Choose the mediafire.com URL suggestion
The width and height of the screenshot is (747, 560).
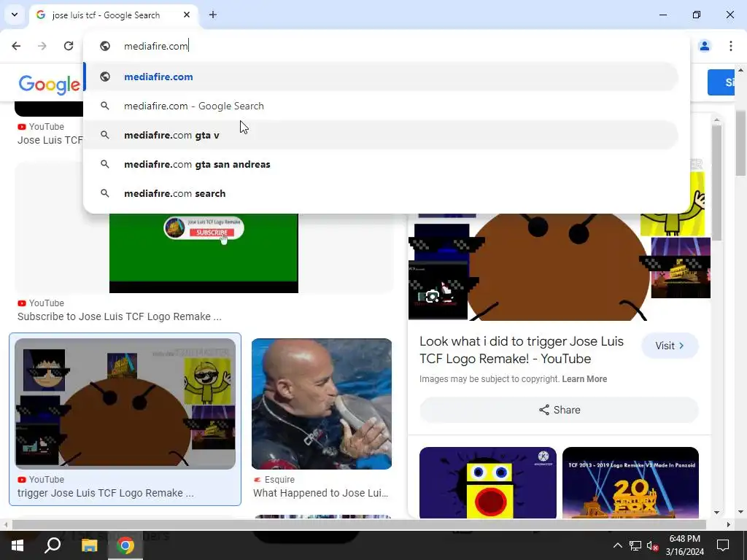[381, 77]
